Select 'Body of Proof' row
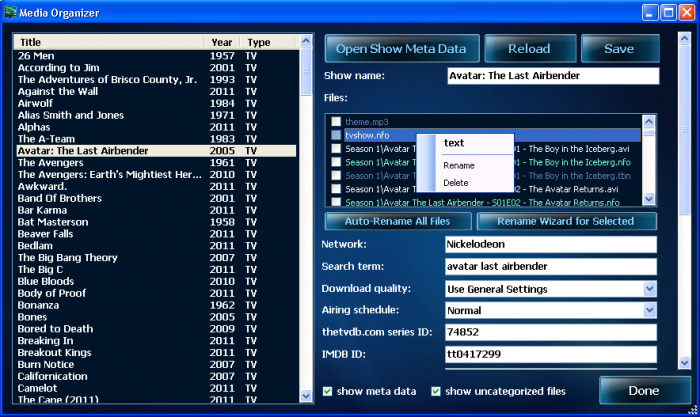The image size is (700, 417). pos(156,293)
